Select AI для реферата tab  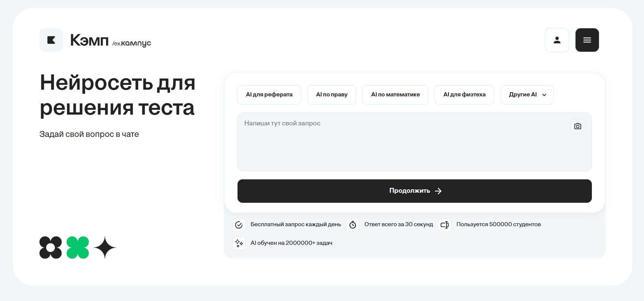269,95
